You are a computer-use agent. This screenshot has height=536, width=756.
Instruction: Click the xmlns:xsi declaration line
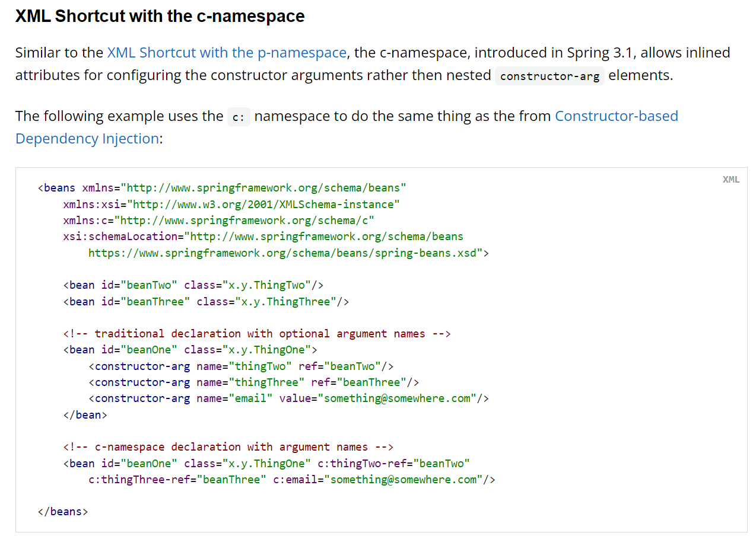click(x=231, y=205)
